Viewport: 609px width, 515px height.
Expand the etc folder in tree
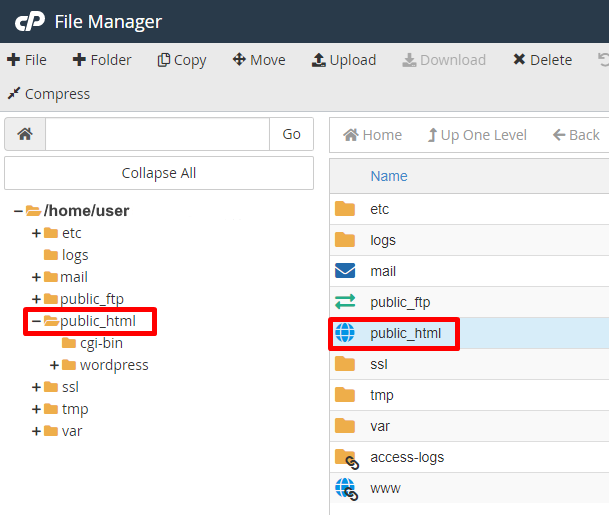pyautogui.click(x=36, y=233)
